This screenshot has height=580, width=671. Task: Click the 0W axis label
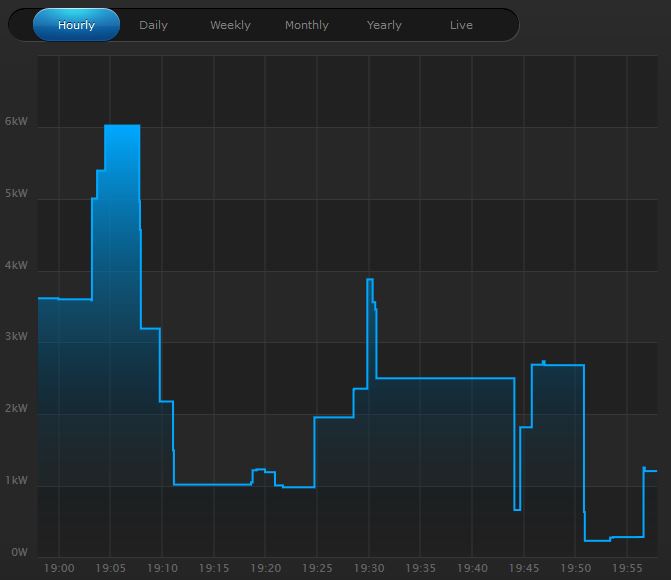19,552
